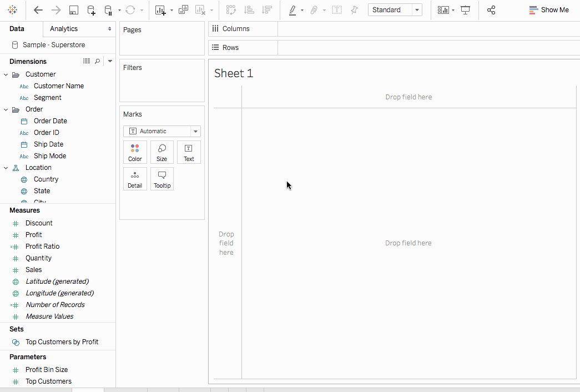
Task: Open the Show/Hide Cards dropdown arrow
Action: click(x=453, y=11)
